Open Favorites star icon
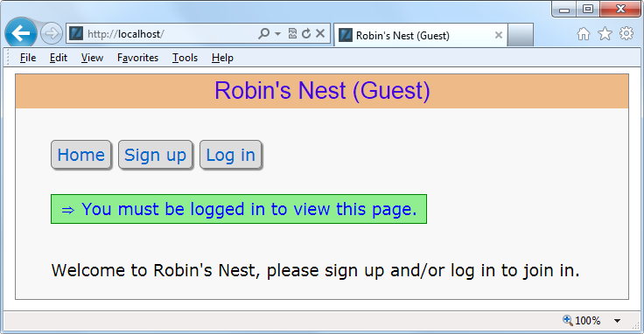This screenshot has width=644, height=334. click(x=605, y=33)
